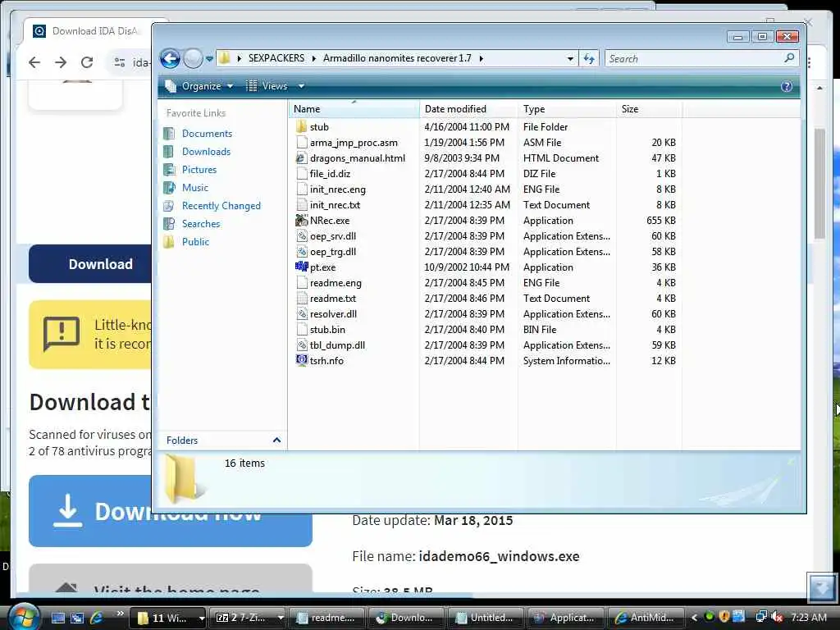Viewport: 840px width, 630px height.
Task: Open Recently Changed favorite link
Action: tap(221, 206)
